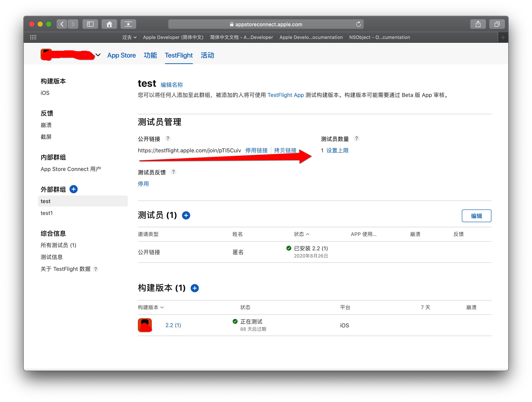The width and height of the screenshot is (532, 402).
Task: Open 简体中文文档 - A...Developer bookmark
Action: pos(241,37)
